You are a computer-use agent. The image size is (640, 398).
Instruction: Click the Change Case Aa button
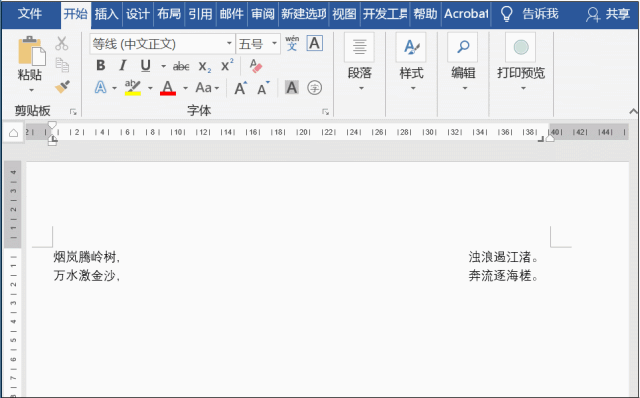[207, 87]
